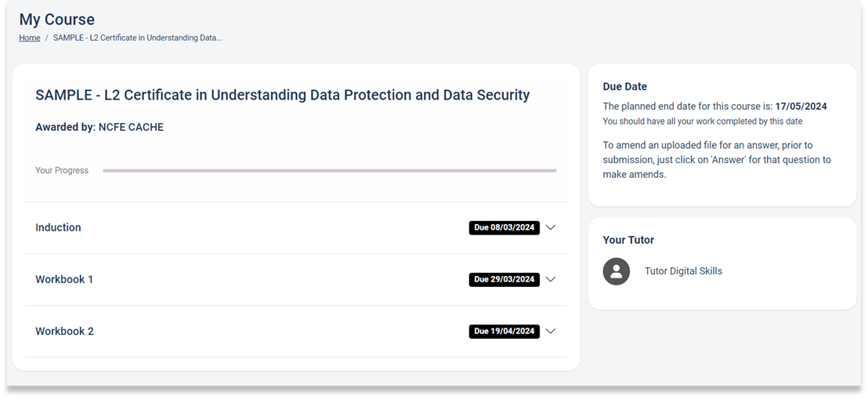The width and height of the screenshot is (868, 399).
Task: Expand the Induction section chevron
Action: pos(550,228)
